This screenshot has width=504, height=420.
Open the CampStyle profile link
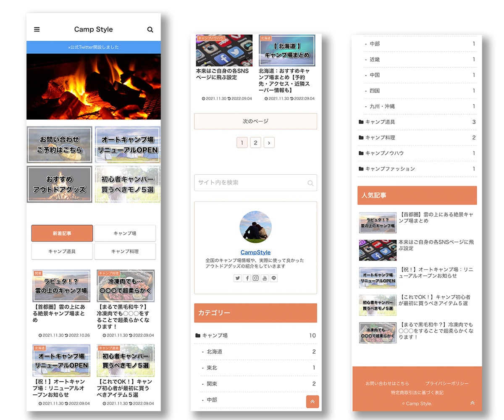point(255,252)
